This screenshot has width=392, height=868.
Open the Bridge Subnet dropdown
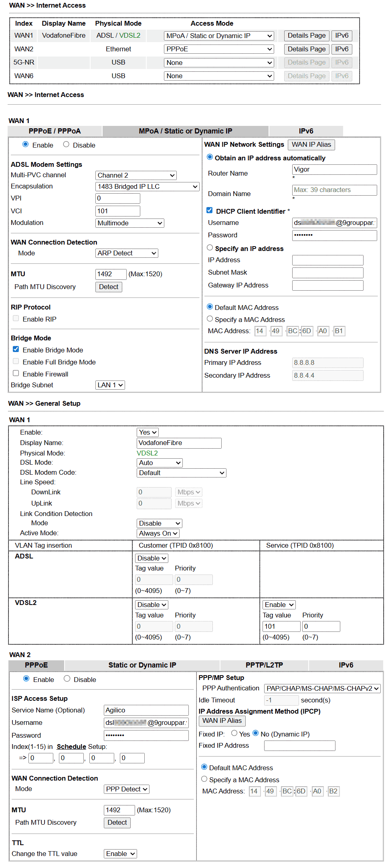coord(110,385)
